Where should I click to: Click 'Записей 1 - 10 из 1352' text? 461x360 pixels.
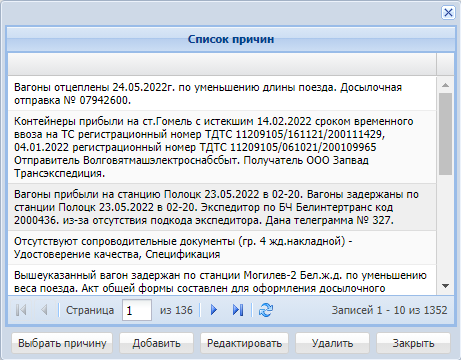click(x=389, y=310)
